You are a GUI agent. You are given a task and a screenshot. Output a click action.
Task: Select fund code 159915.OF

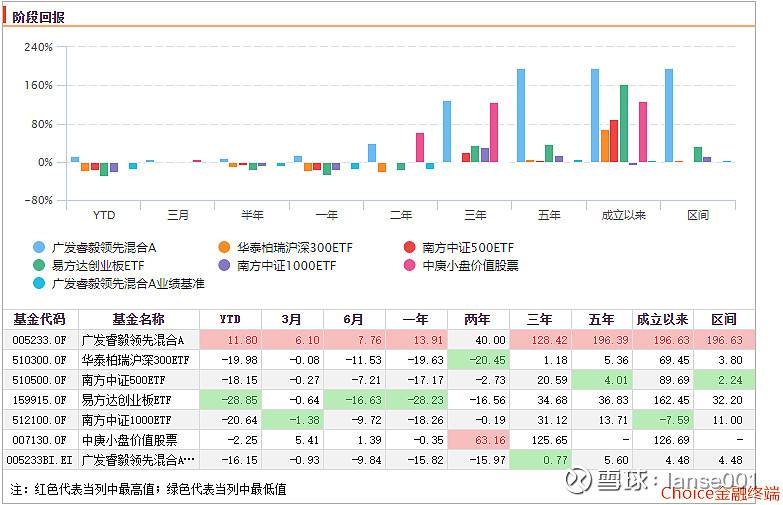click(39, 400)
